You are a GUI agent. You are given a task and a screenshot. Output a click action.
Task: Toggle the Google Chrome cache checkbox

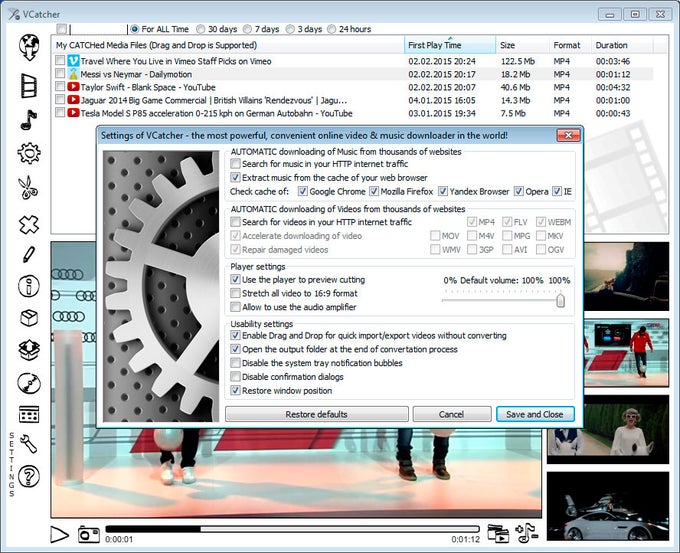[303, 191]
